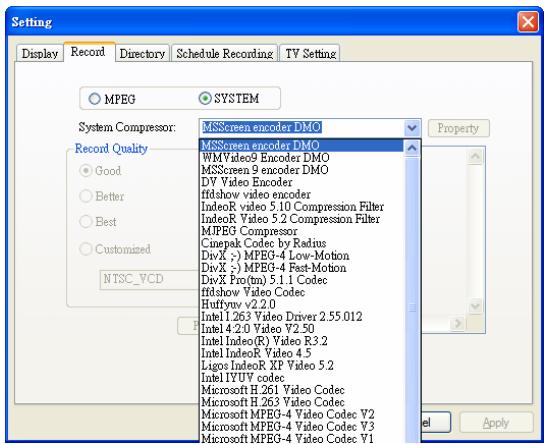Viewport: 544px width, 444px height.
Task: Open the Directory tab
Action: (142, 53)
